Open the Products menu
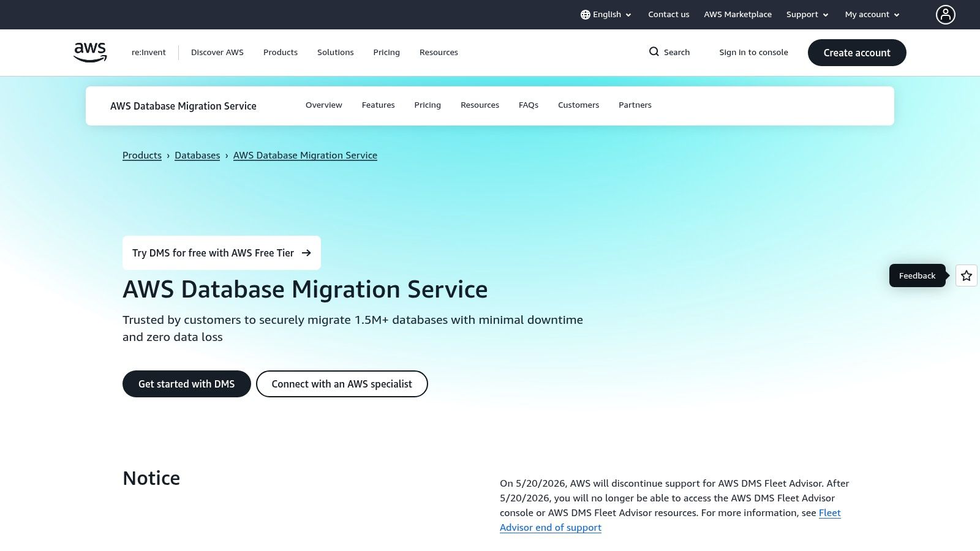 click(280, 52)
